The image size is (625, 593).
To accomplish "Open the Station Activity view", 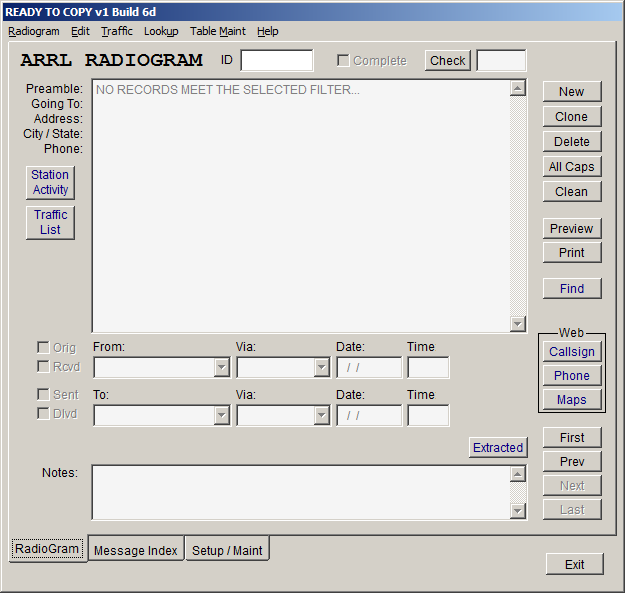I will 50,183.
